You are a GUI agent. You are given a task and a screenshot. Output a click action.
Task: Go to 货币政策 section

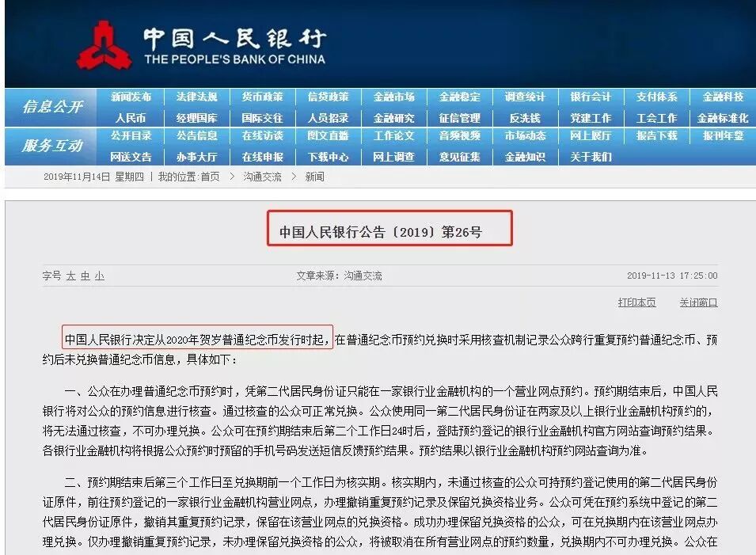click(x=263, y=97)
